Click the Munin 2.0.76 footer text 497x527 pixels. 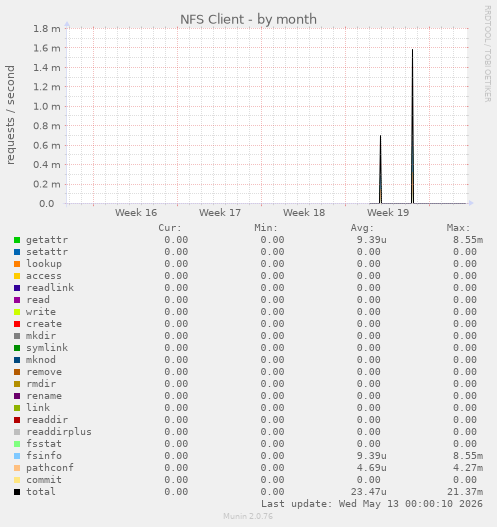(248, 516)
